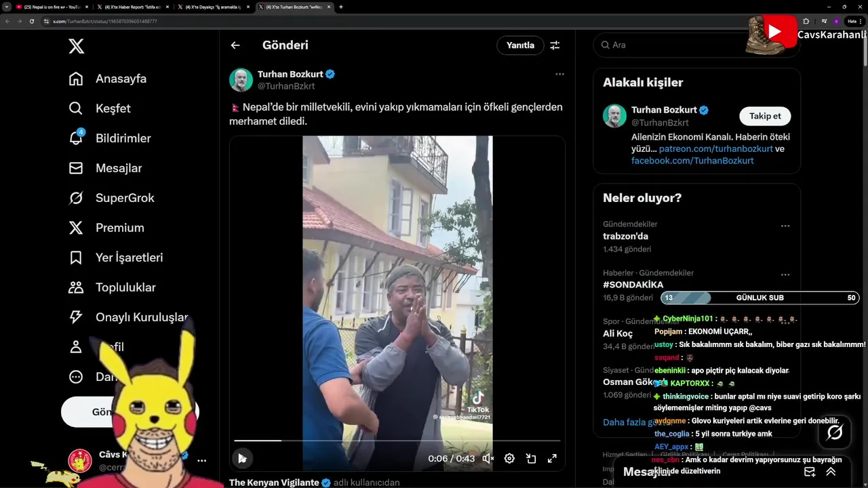This screenshot has height=488, width=868.
Task: Click the Bildirimler bell icon
Action: coord(76,138)
